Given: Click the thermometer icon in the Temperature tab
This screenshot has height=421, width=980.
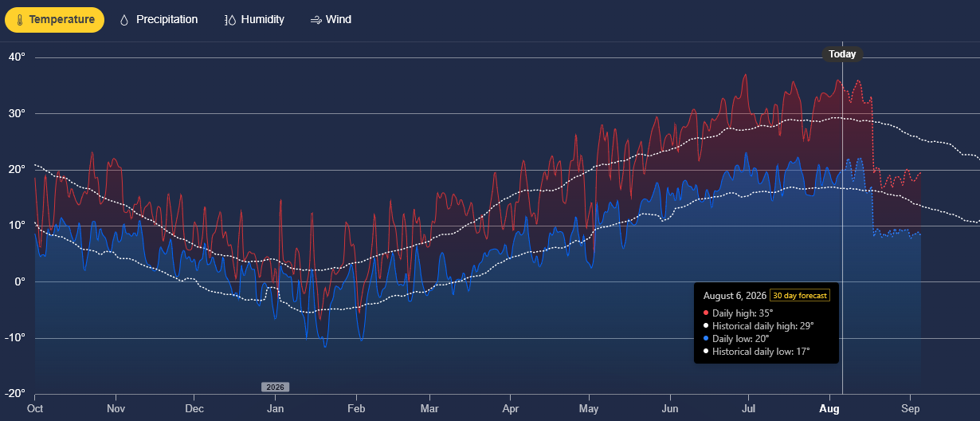Looking at the screenshot, I should click(20, 20).
